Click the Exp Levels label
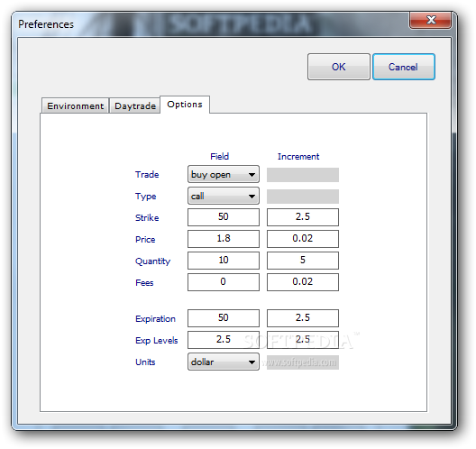The image size is (476, 449). (x=156, y=341)
